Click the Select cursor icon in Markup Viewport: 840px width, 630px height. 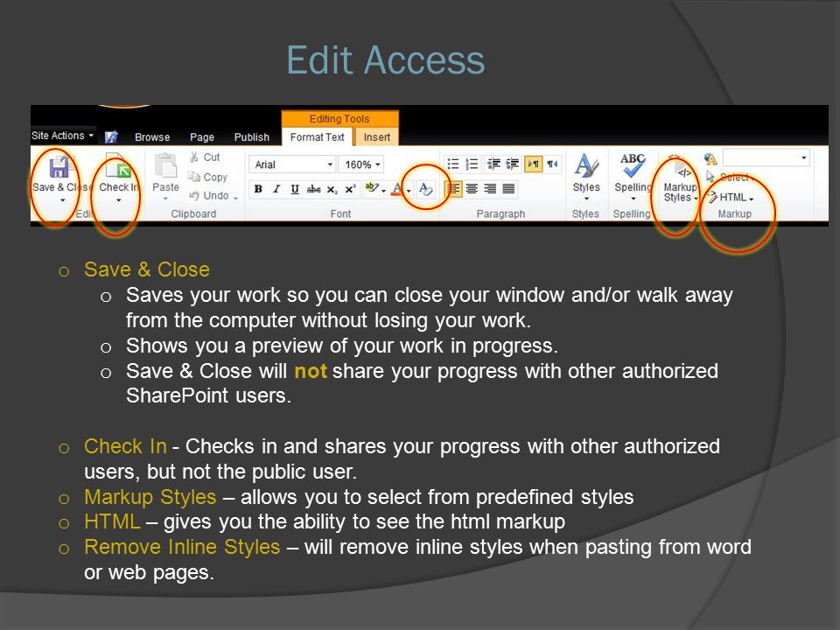(x=710, y=177)
